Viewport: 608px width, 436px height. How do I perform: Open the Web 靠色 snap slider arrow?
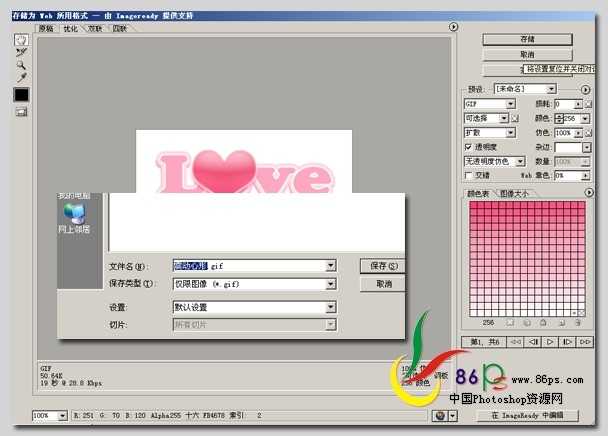tap(586, 176)
